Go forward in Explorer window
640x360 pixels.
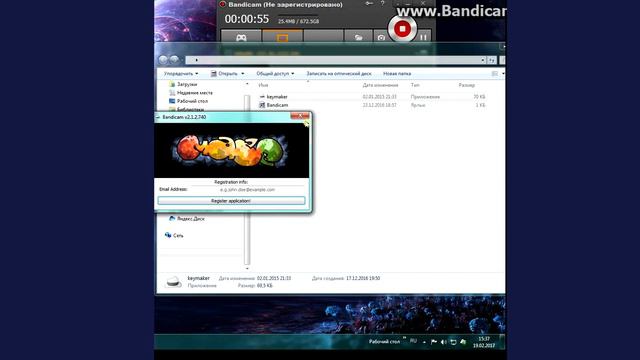174,60
